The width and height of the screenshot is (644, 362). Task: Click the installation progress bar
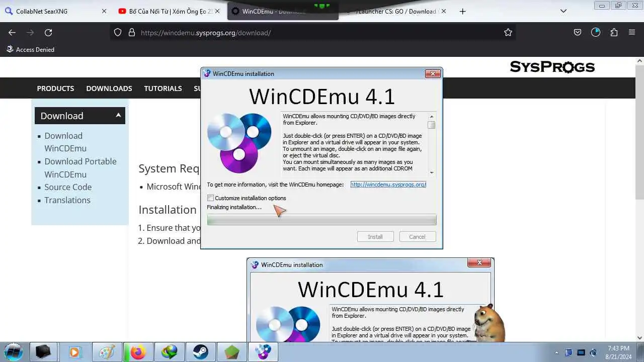322,219
